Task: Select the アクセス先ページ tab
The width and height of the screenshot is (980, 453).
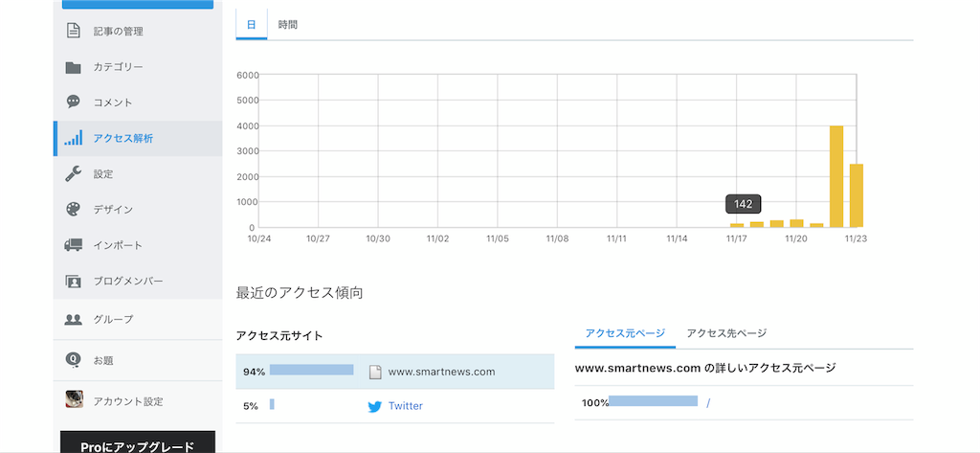Action: (726, 333)
